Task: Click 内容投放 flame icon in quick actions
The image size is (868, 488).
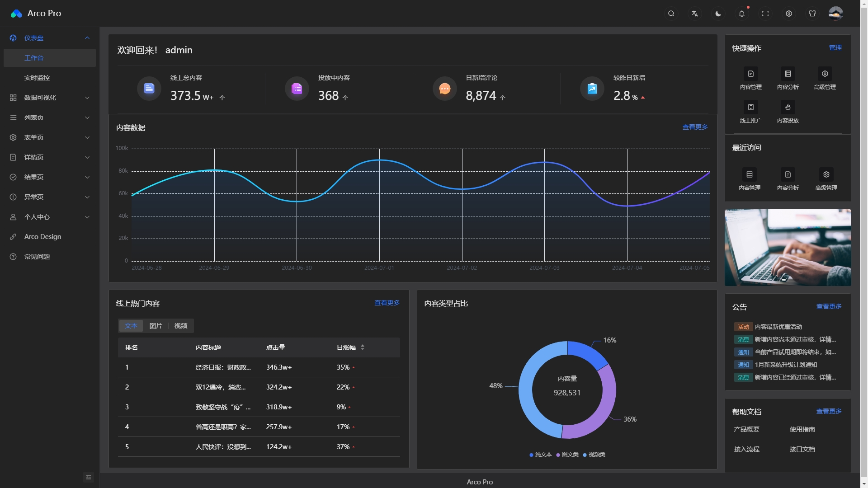Action: point(788,108)
